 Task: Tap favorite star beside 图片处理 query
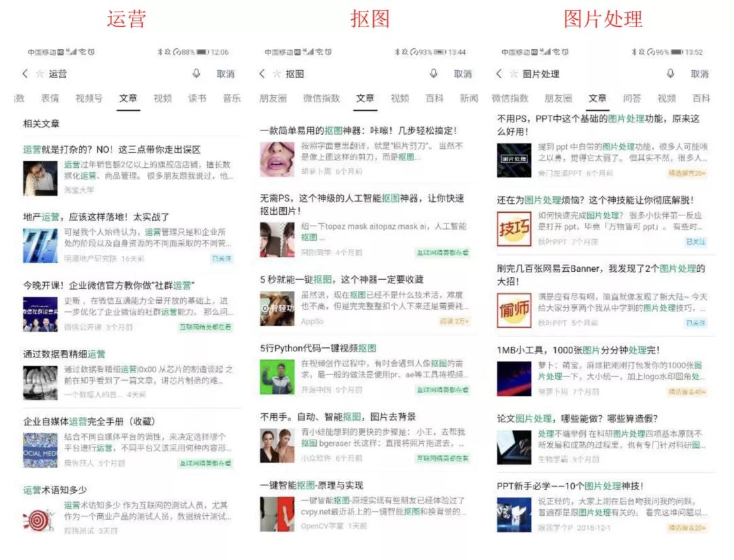click(514, 73)
